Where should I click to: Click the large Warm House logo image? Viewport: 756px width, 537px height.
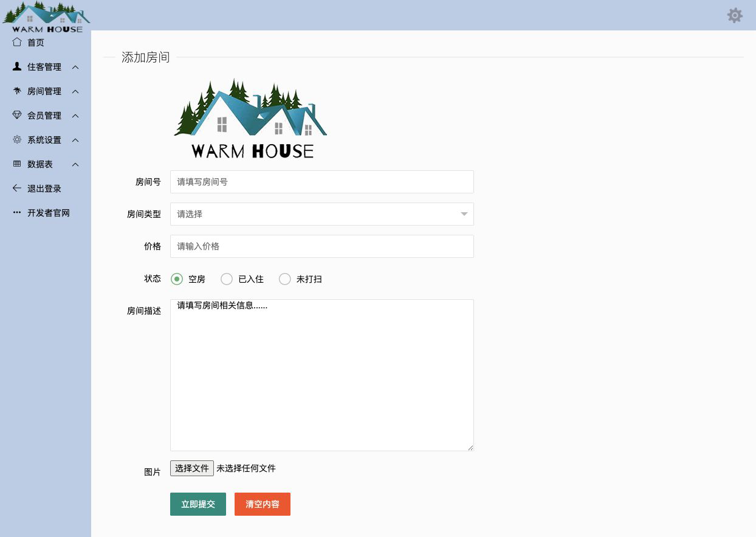pyautogui.click(x=250, y=119)
